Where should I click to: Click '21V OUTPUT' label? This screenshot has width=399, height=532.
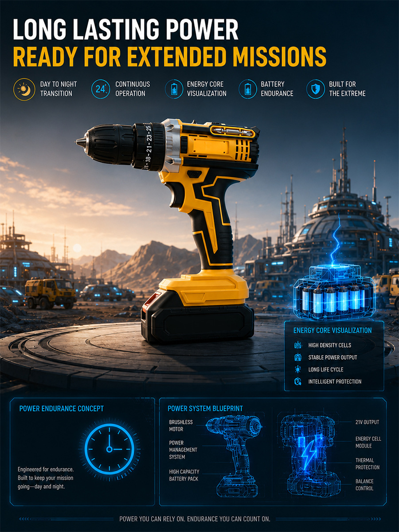(x=367, y=422)
